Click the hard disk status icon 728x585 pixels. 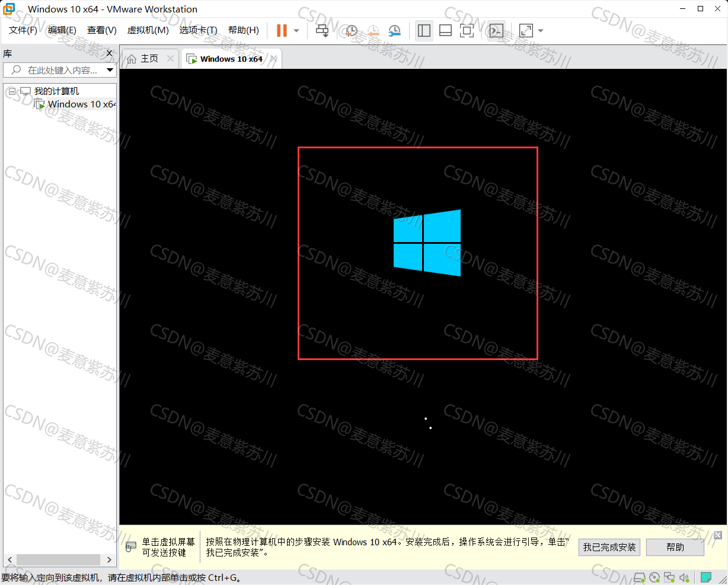point(639,577)
